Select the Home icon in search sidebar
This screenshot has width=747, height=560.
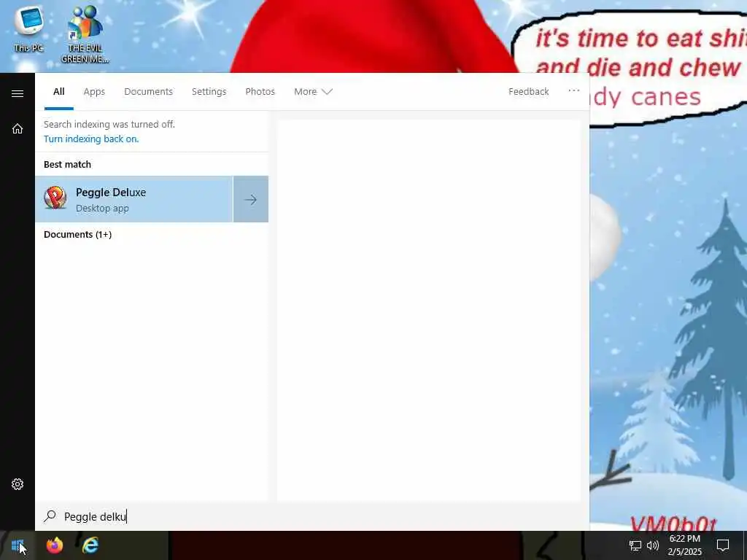(x=18, y=128)
